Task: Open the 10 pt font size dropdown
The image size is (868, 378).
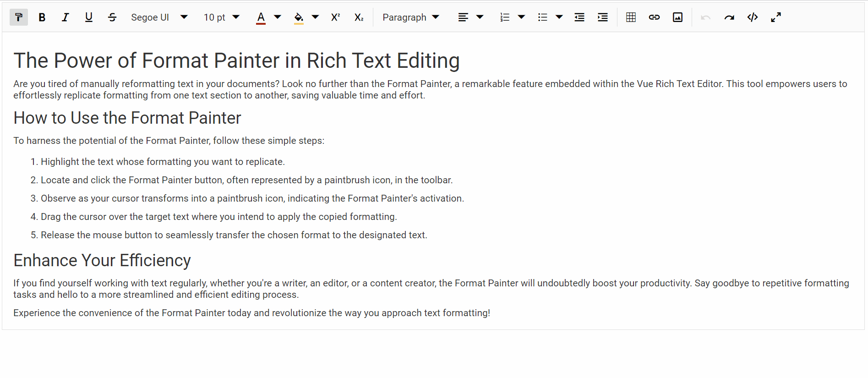Action: click(221, 17)
